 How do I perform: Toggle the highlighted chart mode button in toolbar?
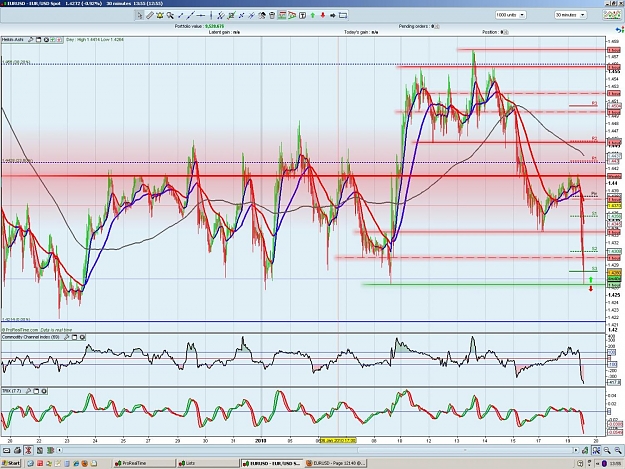(282, 16)
